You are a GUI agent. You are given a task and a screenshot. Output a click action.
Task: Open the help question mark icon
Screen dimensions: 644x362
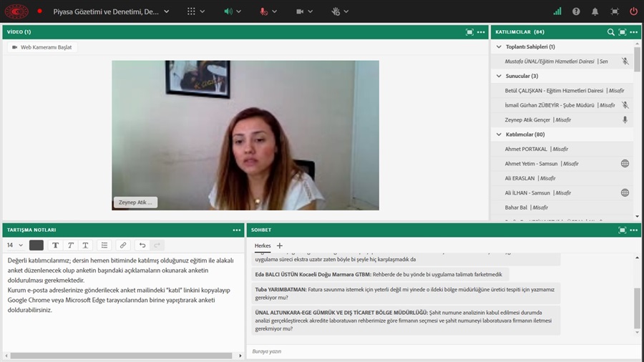pos(576,11)
